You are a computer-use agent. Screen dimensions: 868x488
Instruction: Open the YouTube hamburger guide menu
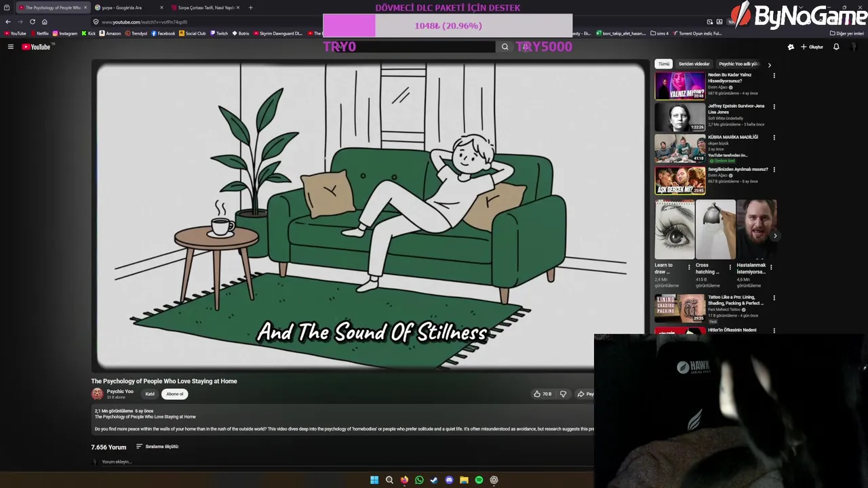(x=10, y=47)
